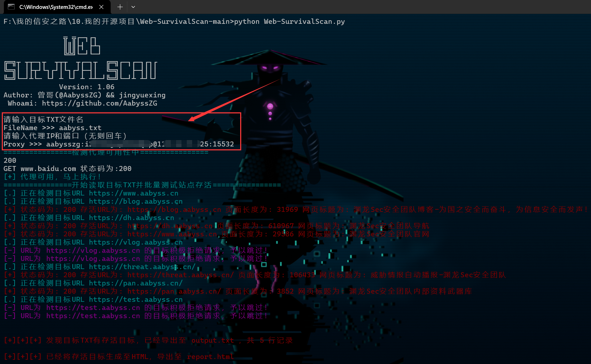The width and height of the screenshot is (591, 364).
Task: Click the page length value 31969
Action: (287, 209)
